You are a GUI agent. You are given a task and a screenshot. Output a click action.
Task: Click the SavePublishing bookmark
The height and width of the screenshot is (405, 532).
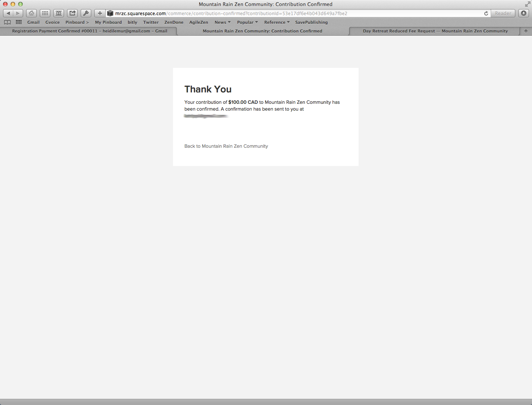(x=312, y=22)
